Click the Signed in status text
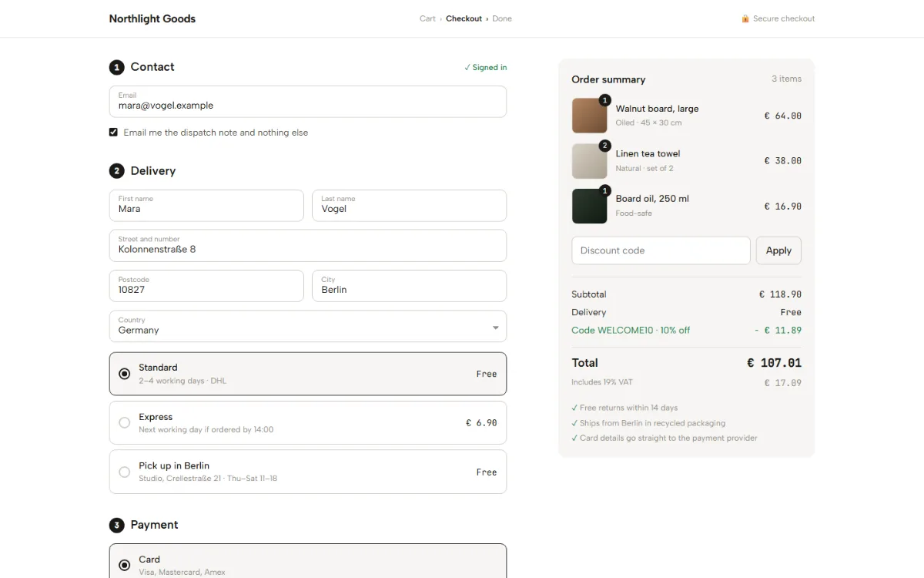The height and width of the screenshot is (578, 924). [x=486, y=68]
